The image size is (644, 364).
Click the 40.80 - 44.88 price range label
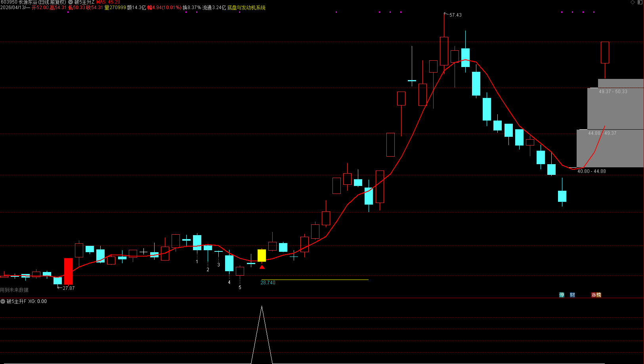[592, 171]
